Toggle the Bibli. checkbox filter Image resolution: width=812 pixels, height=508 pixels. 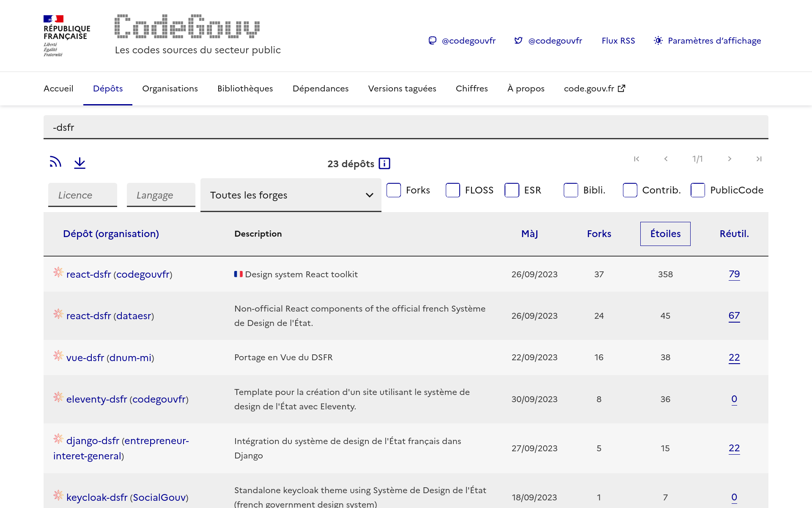tap(571, 190)
